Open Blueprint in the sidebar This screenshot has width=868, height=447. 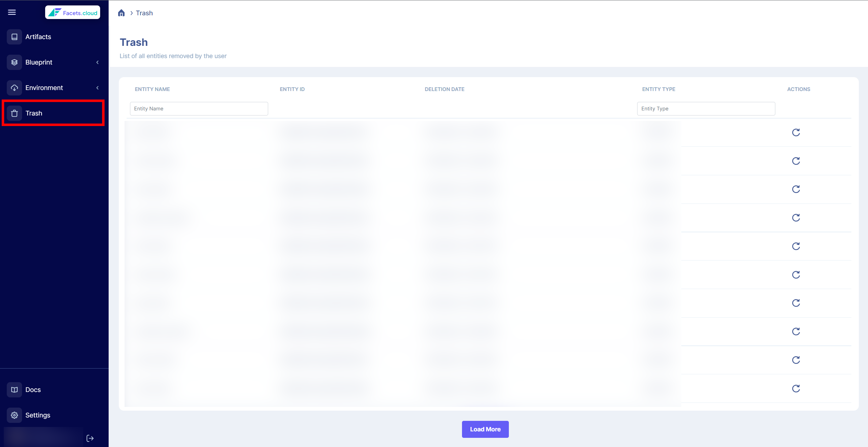coord(39,62)
